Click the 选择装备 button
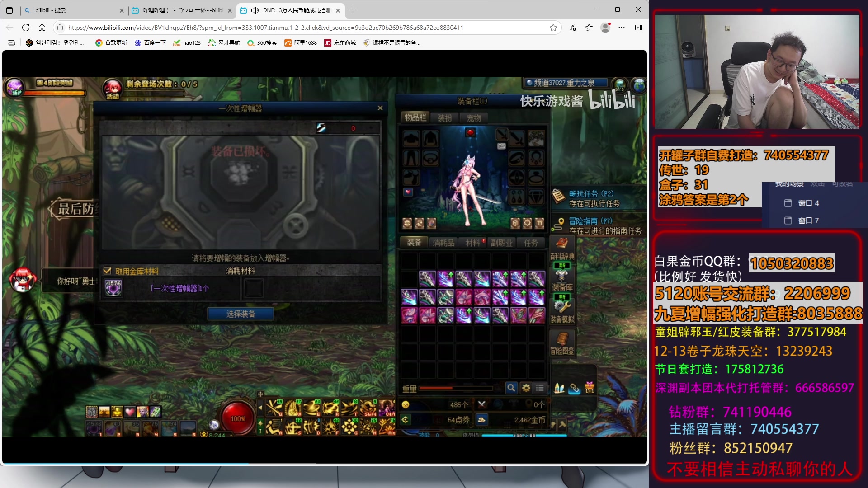 pyautogui.click(x=241, y=314)
